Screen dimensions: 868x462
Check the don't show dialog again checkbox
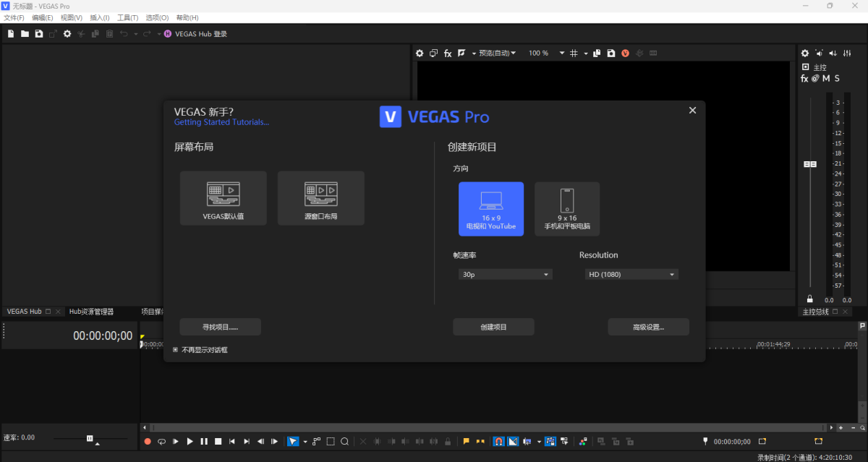[x=175, y=350]
